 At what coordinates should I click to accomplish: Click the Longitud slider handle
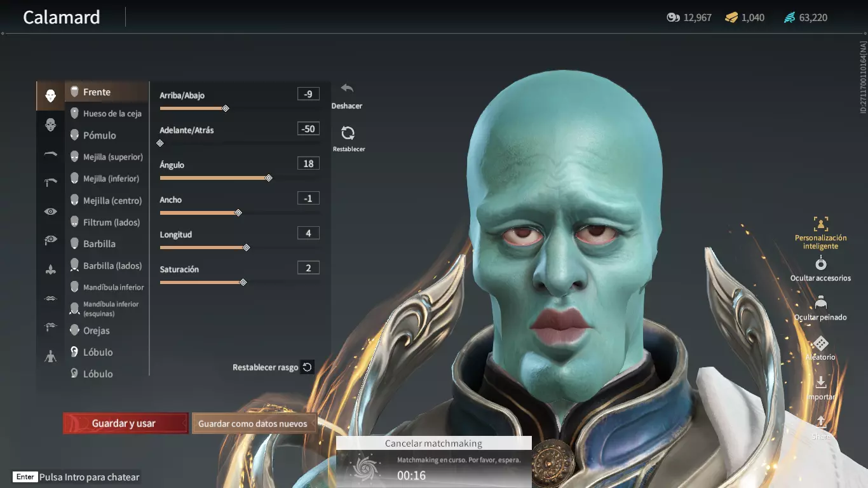pyautogui.click(x=247, y=248)
